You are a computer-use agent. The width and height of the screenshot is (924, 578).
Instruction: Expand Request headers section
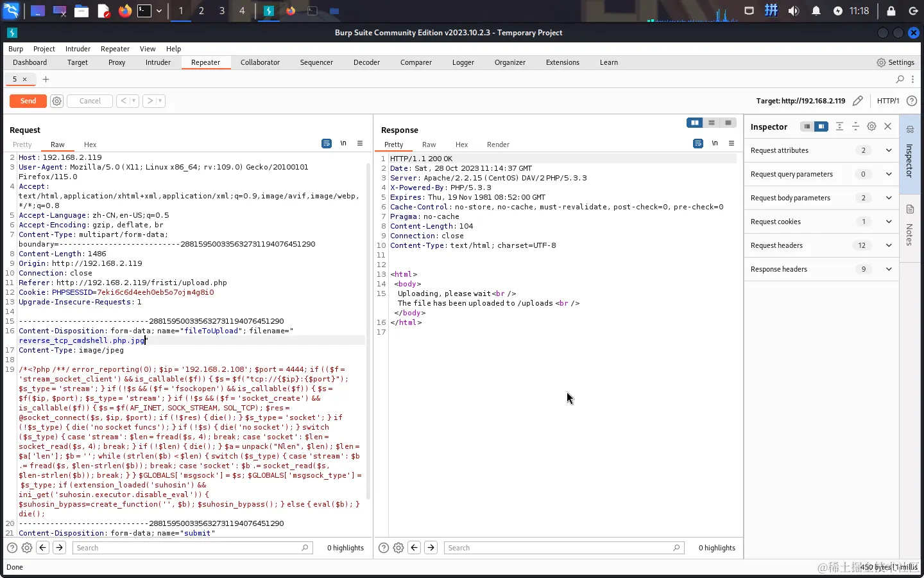821,245
